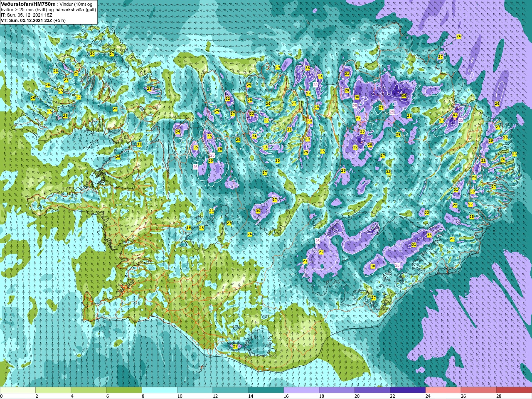This screenshot has width=532, height=399.
Task: Pick the olive 6–8 m/s legend swatch
Action: point(124,390)
